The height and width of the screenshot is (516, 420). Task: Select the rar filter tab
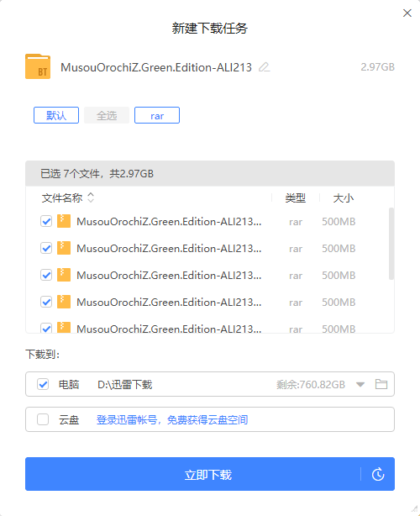pos(157,115)
